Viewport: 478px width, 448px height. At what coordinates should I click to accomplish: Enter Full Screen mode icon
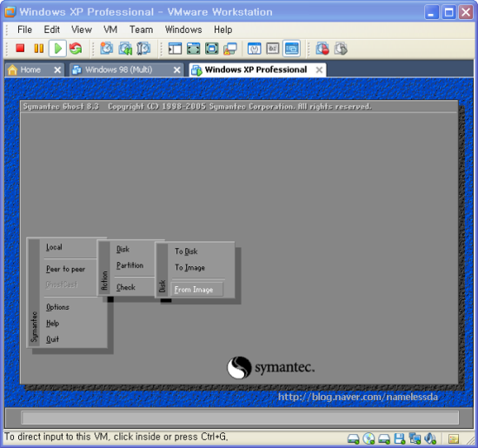193,48
